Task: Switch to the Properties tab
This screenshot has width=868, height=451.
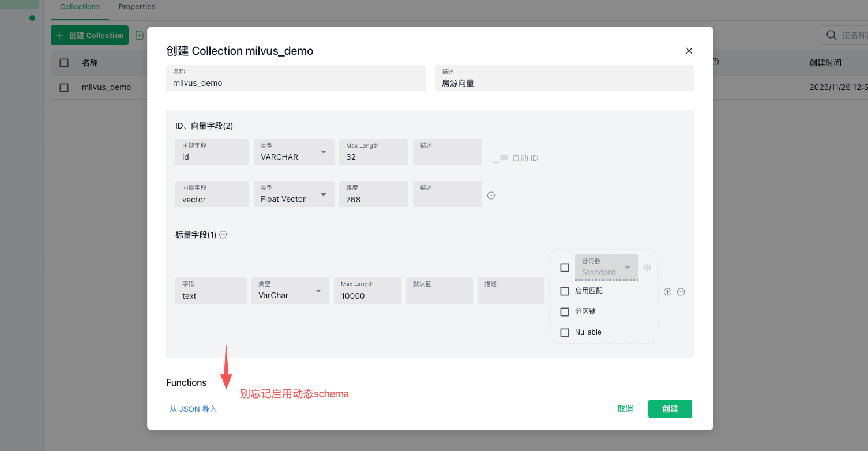Action: (x=137, y=7)
